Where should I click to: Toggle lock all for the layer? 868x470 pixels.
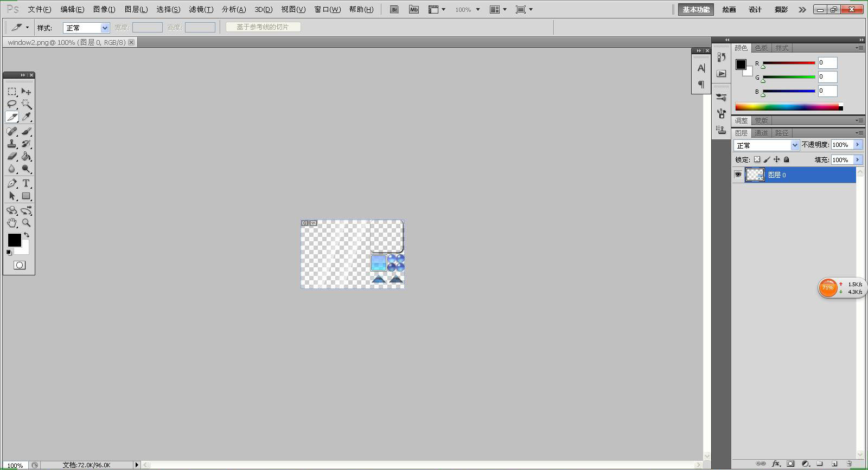[x=787, y=159]
